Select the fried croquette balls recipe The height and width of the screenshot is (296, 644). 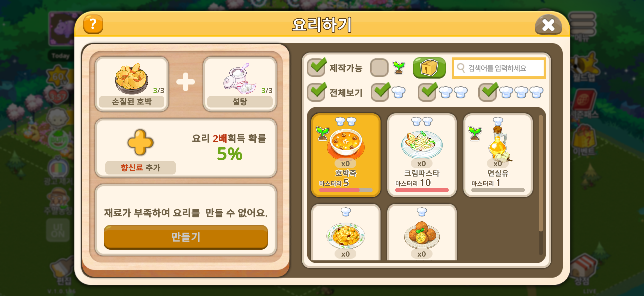point(422,232)
